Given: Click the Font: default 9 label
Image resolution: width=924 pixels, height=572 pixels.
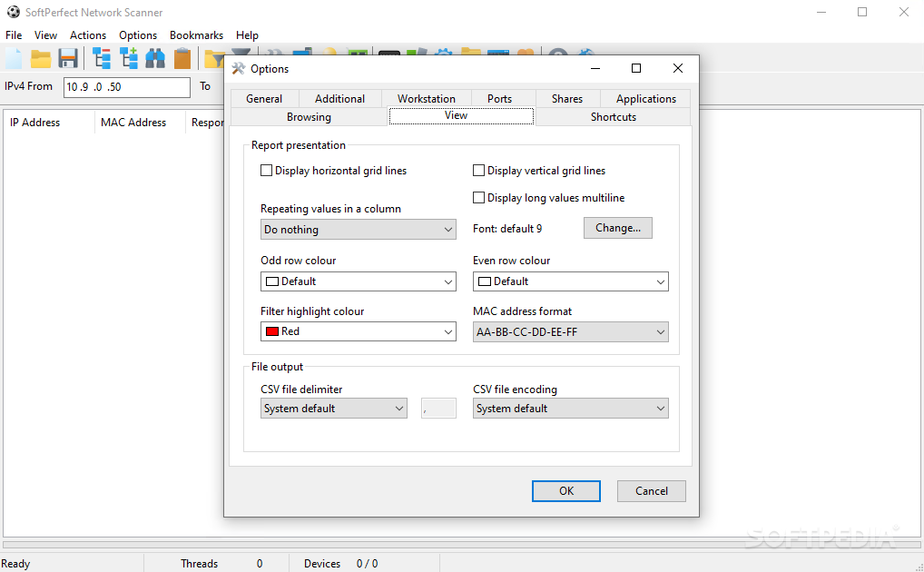Looking at the screenshot, I should point(507,229).
